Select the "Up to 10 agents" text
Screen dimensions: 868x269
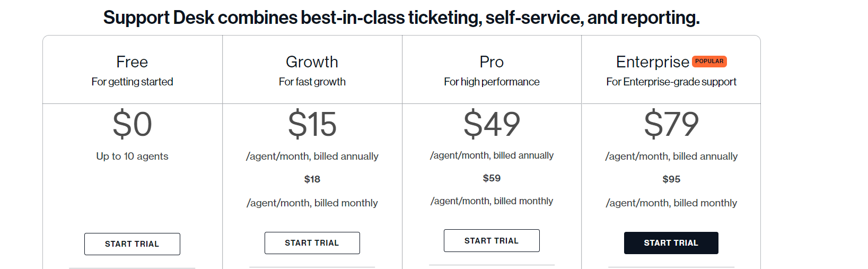coord(132,157)
